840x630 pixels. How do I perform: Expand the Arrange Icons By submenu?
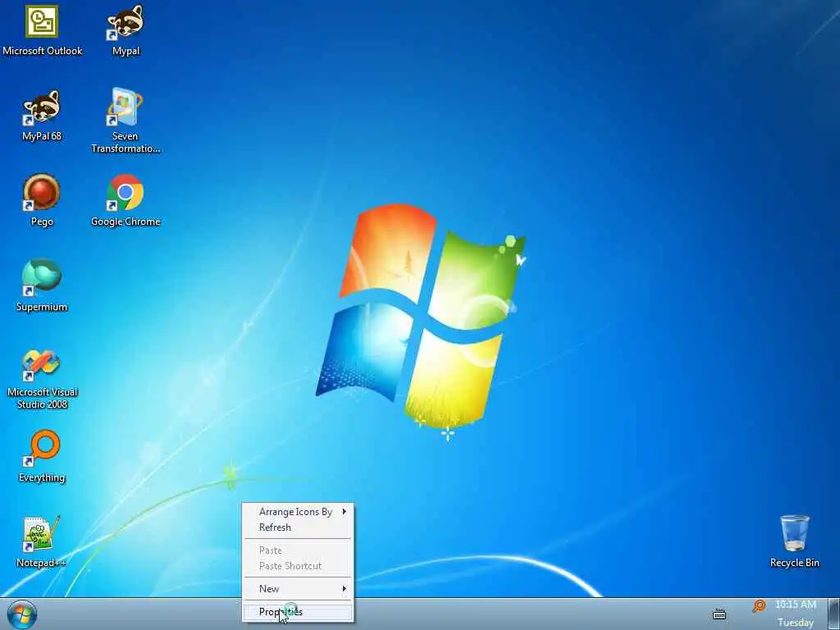click(298, 512)
